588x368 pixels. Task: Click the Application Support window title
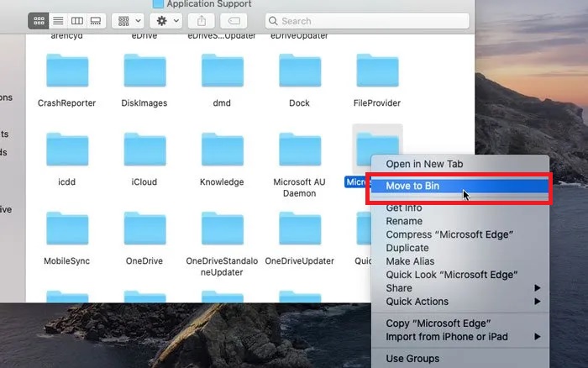[x=209, y=4]
